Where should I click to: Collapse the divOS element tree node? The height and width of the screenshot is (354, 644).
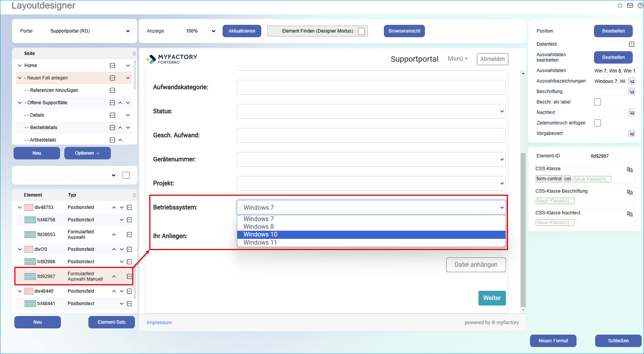pyautogui.click(x=20, y=249)
